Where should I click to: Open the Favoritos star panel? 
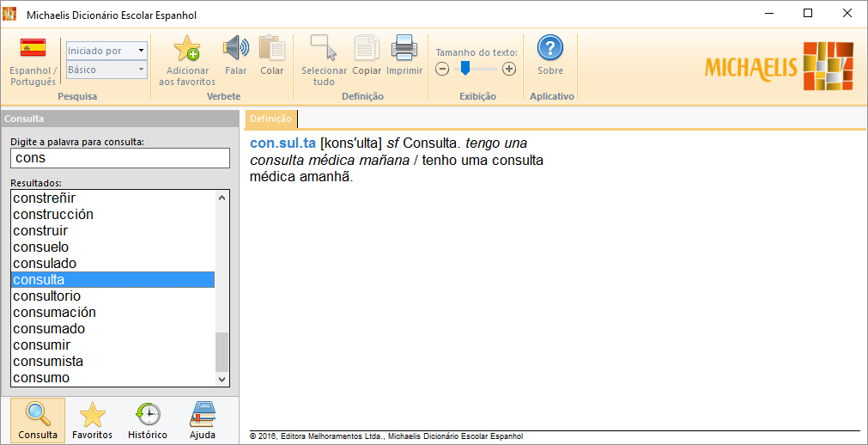pyautogui.click(x=93, y=420)
